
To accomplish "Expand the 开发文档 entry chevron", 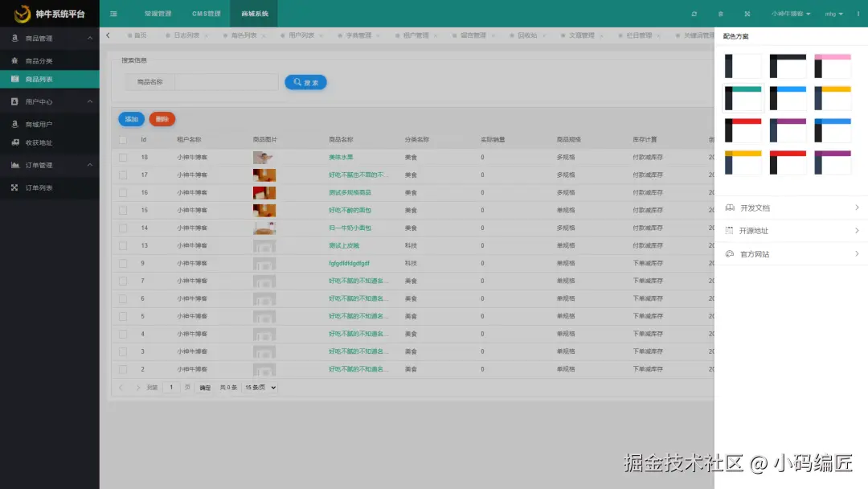I will pos(857,208).
